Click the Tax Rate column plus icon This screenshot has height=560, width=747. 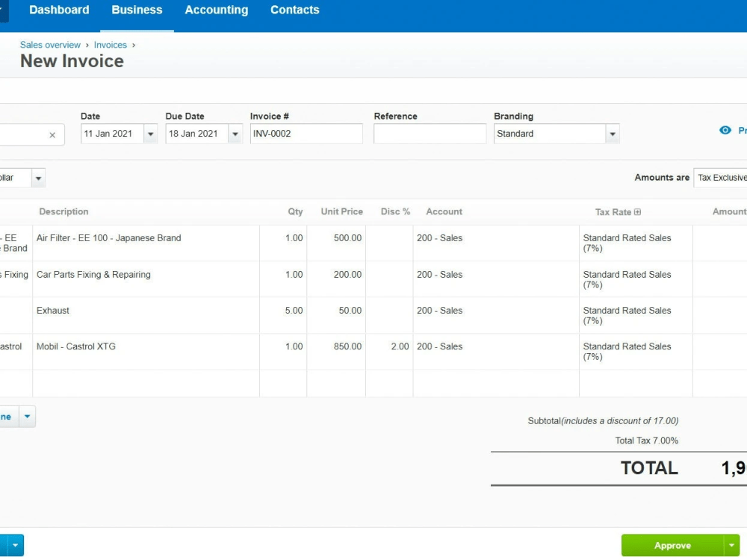[x=637, y=212]
